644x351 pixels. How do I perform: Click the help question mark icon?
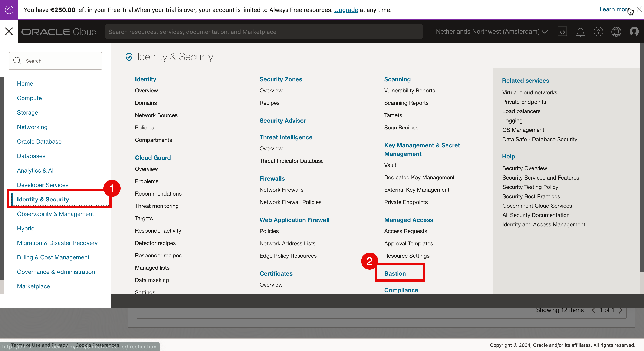point(598,32)
